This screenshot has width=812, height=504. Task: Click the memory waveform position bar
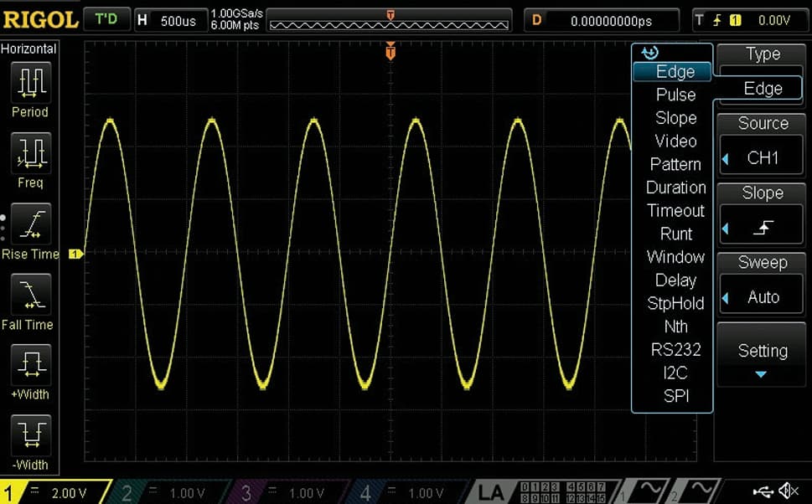tap(390, 21)
